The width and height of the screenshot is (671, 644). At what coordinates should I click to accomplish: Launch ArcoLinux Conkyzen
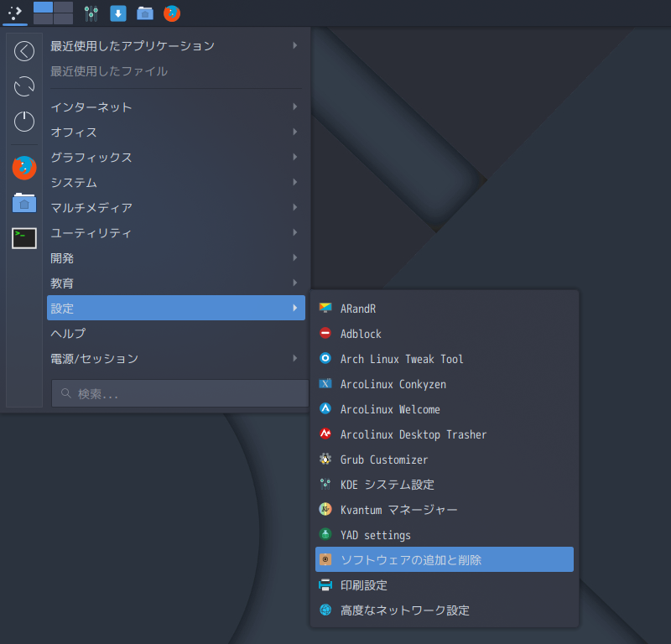[445, 384]
